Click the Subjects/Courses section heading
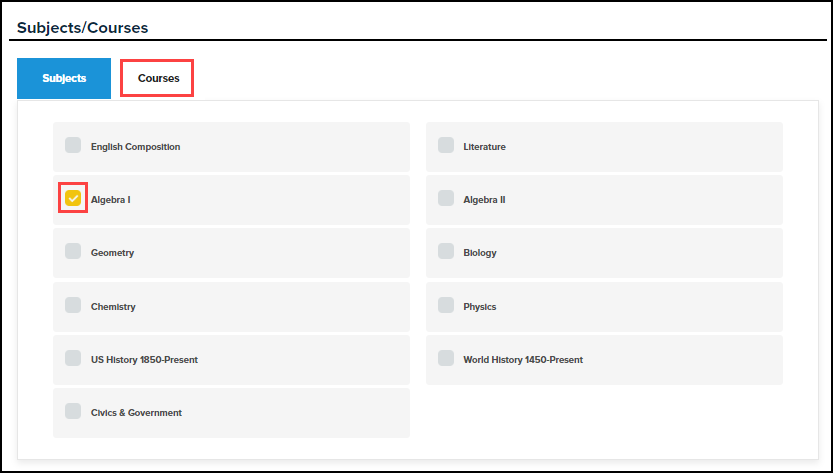 point(82,27)
